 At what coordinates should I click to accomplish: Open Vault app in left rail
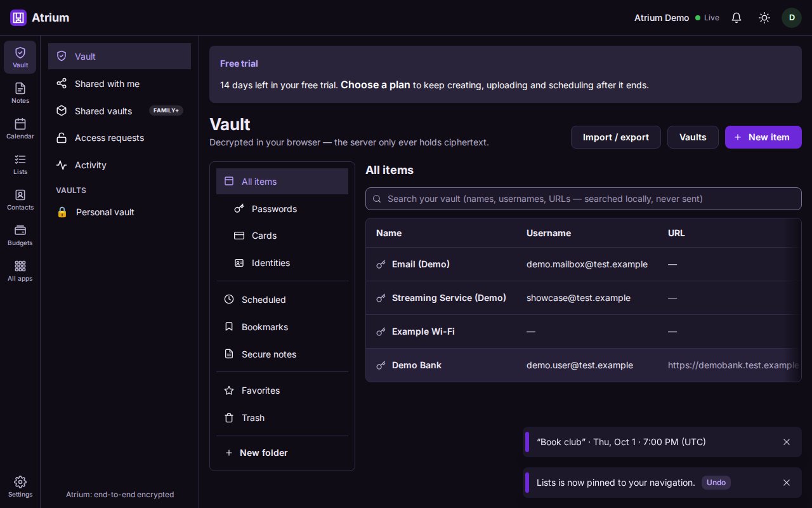pyautogui.click(x=20, y=57)
